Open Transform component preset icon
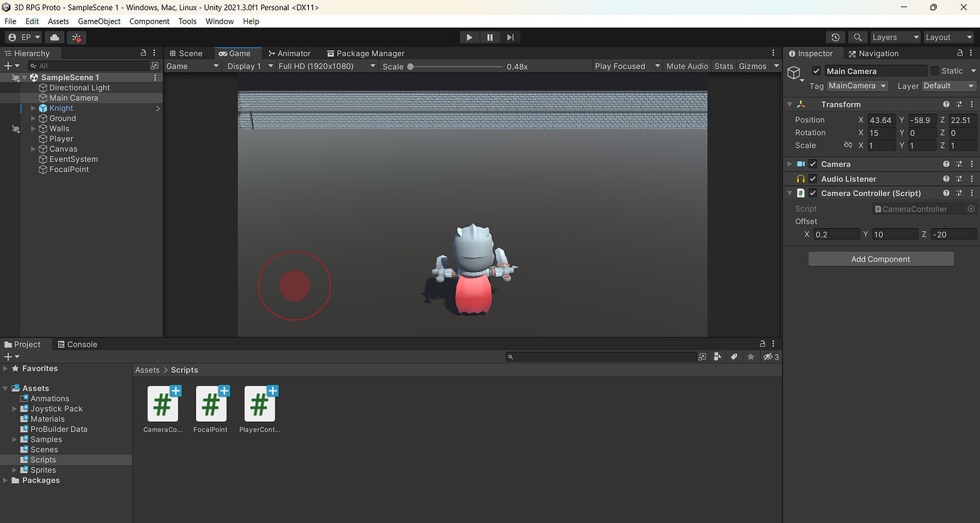The image size is (980, 523). tap(959, 104)
